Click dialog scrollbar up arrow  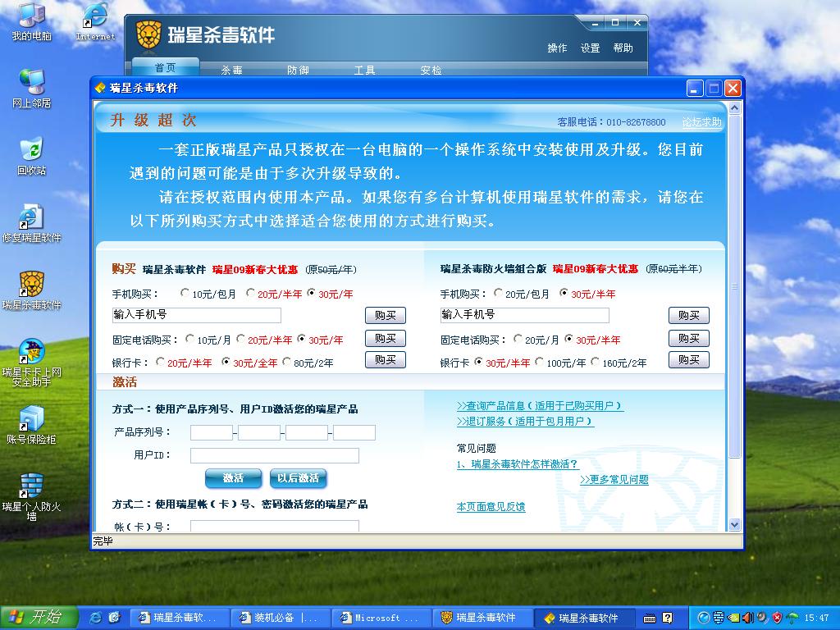click(734, 107)
